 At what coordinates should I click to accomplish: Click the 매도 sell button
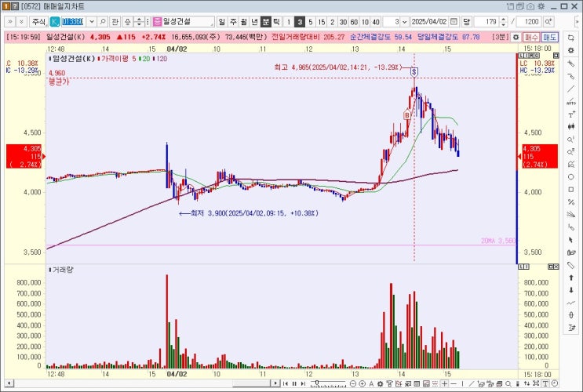click(x=549, y=37)
